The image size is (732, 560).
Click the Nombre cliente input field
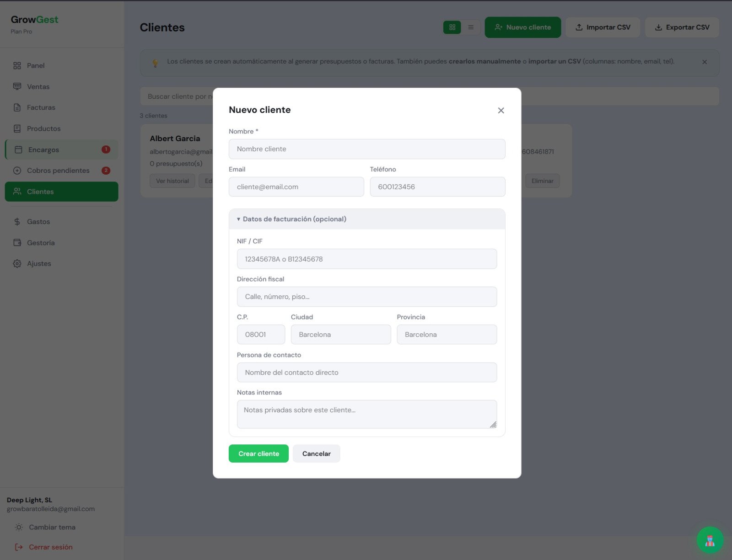click(366, 149)
